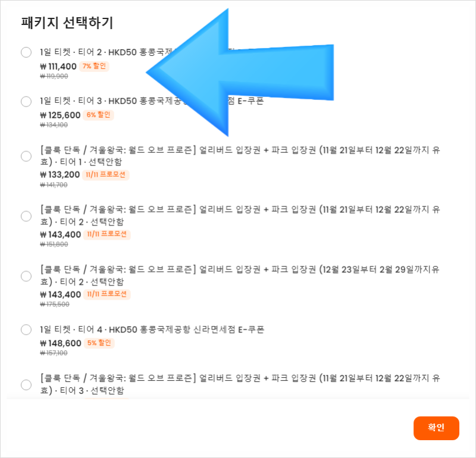Click the large blue arrow graphic
The image size is (476, 458).
(x=240, y=72)
